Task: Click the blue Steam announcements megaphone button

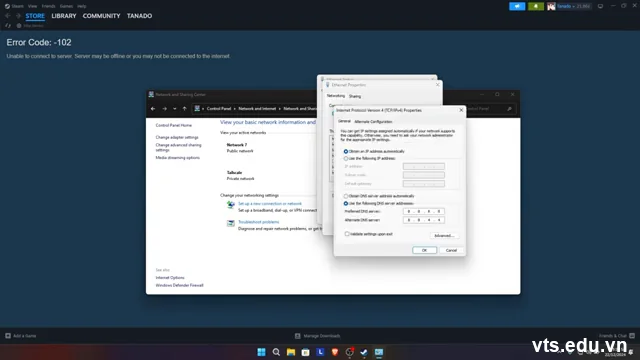Action: pyautogui.click(x=517, y=6)
